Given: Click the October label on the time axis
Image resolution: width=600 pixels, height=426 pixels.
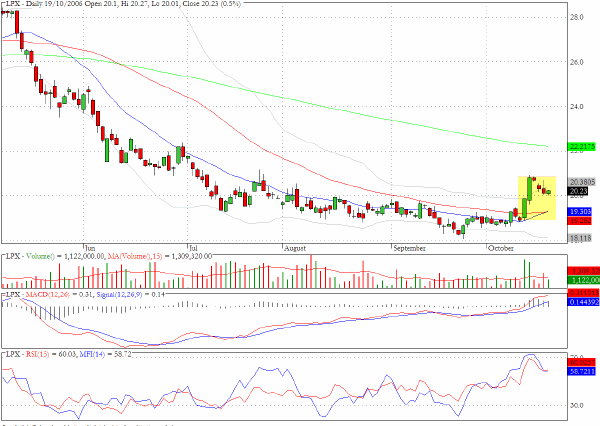Looking at the screenshot, I should point(501,248).
